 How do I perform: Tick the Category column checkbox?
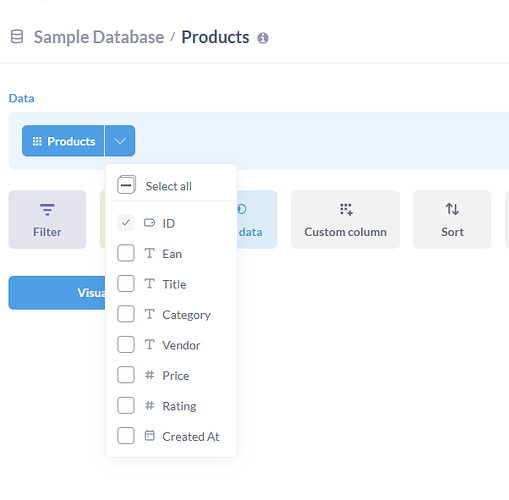point(126,314)
